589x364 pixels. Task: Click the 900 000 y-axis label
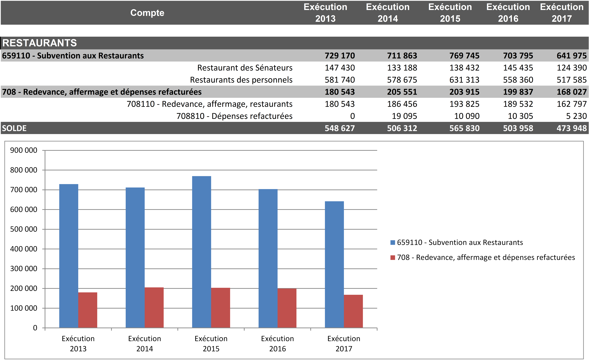point(24,150)
